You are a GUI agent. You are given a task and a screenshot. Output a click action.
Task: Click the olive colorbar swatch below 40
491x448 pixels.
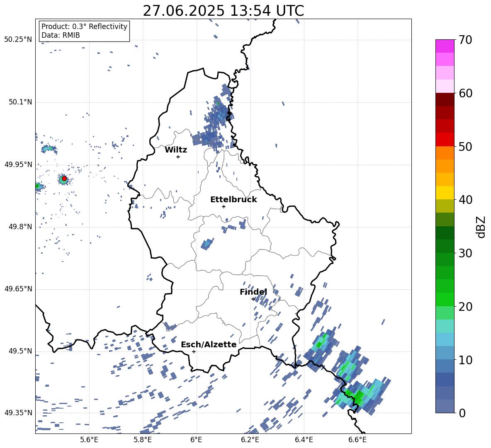coord(445,206)
